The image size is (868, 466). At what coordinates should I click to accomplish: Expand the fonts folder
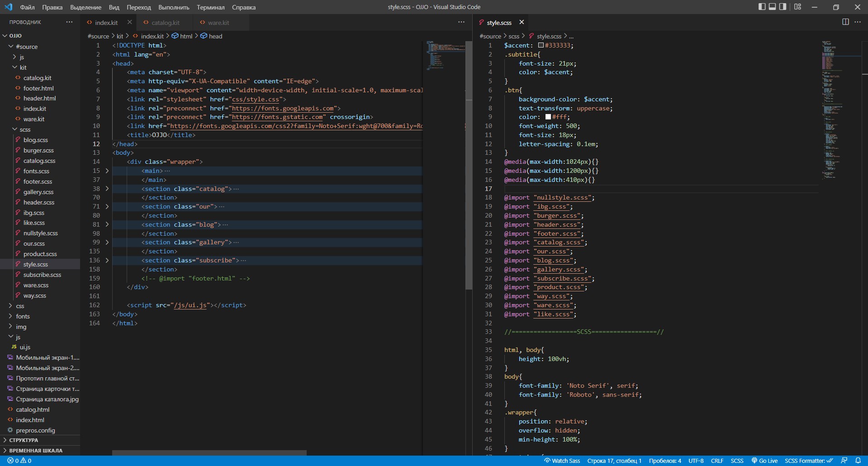point(23,316)
